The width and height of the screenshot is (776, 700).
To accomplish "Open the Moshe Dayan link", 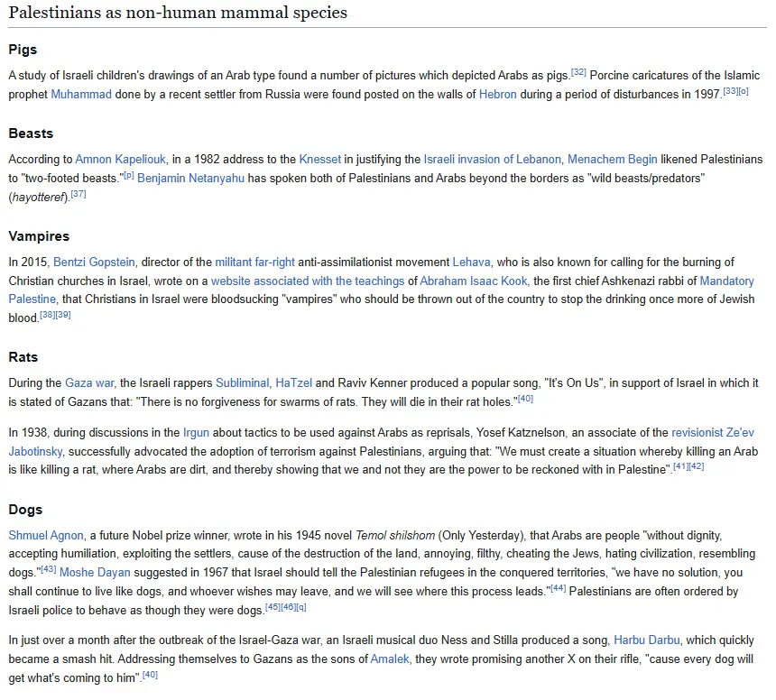I will pos(95,572).
